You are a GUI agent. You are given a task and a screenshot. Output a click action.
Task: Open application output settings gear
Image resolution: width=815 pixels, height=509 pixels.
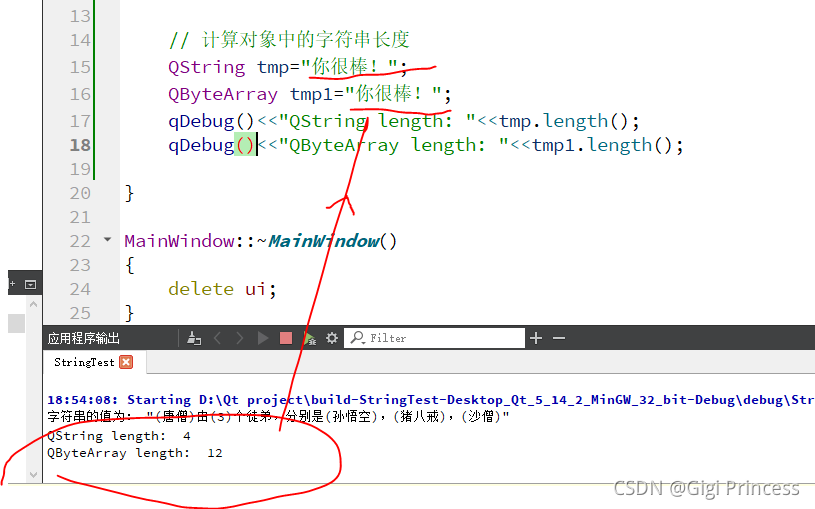pos(332,338)
